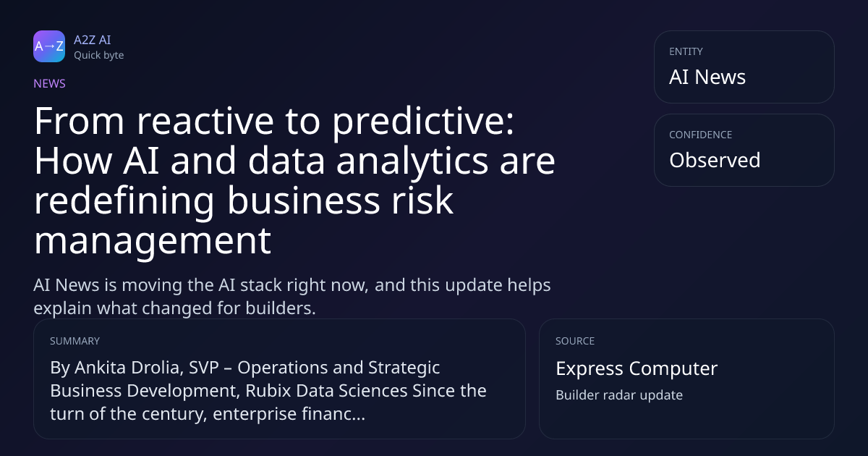Click the CONFIDENCE label text
This screenshot has width=868, height=456.
700,135
